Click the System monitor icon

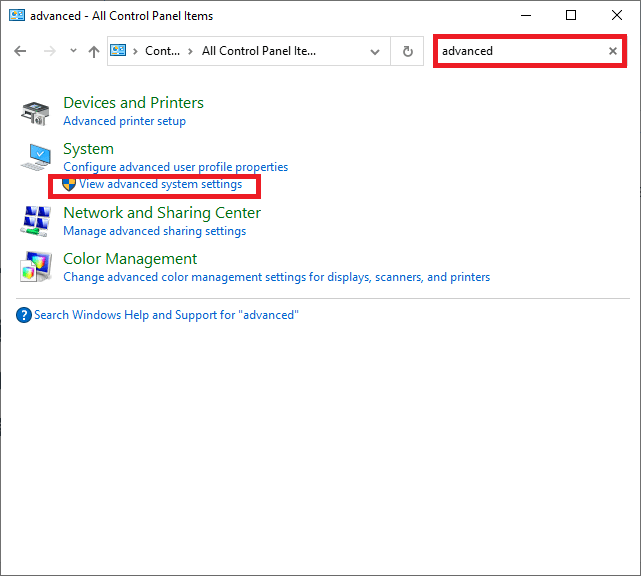click(36, 157)
